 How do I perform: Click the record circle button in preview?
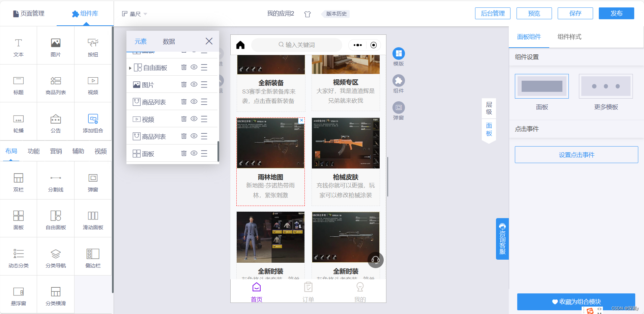coord(373,45)
